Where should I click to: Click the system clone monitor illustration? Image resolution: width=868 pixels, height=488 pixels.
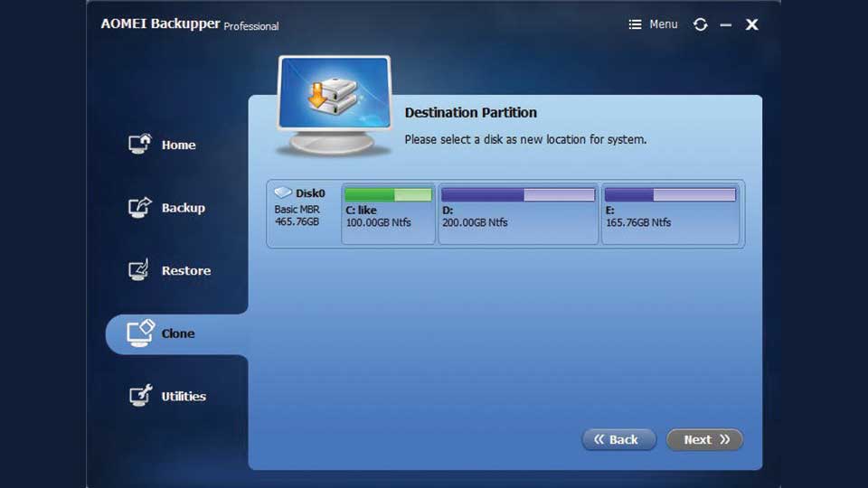tap(334, 105)
